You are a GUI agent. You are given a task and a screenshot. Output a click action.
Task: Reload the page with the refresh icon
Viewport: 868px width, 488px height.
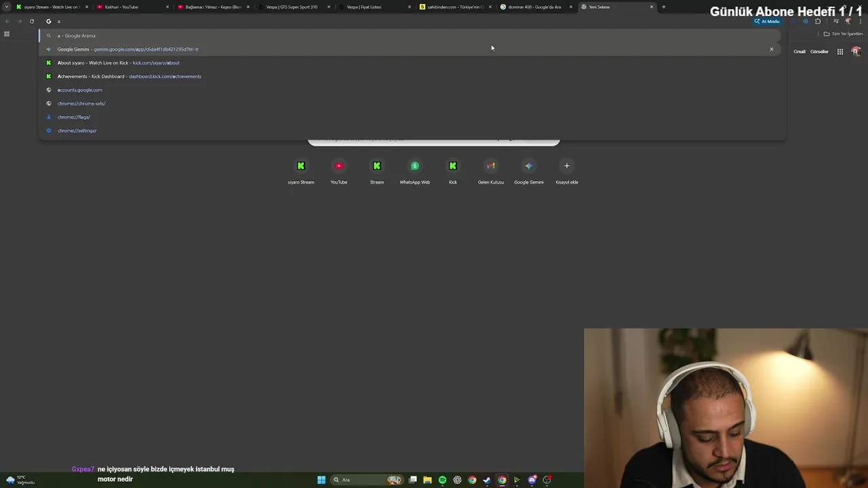(32, 21)
